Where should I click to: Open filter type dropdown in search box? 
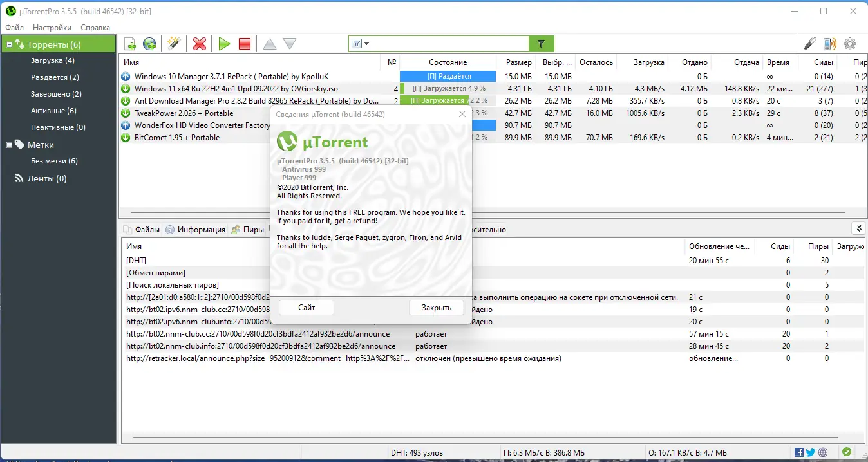361,44
